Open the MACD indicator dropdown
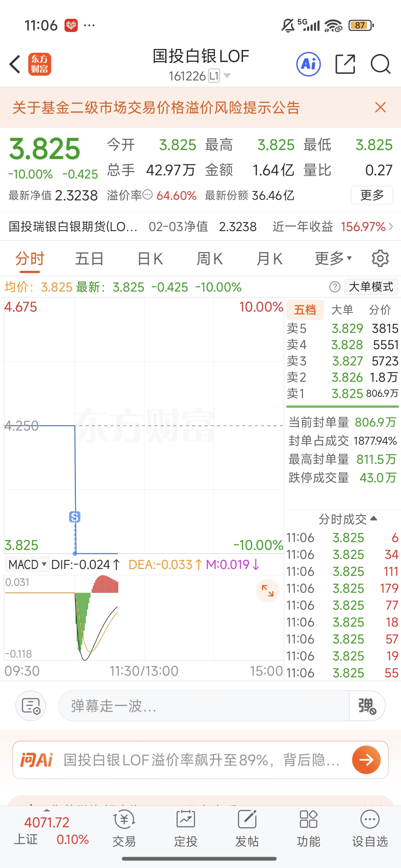401x868 pixels. (x=28, y=564)
